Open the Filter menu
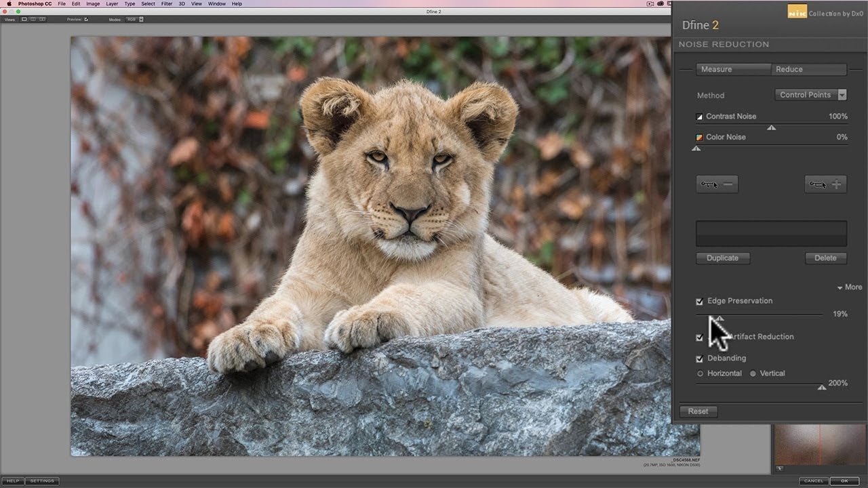 click(167, 4)
